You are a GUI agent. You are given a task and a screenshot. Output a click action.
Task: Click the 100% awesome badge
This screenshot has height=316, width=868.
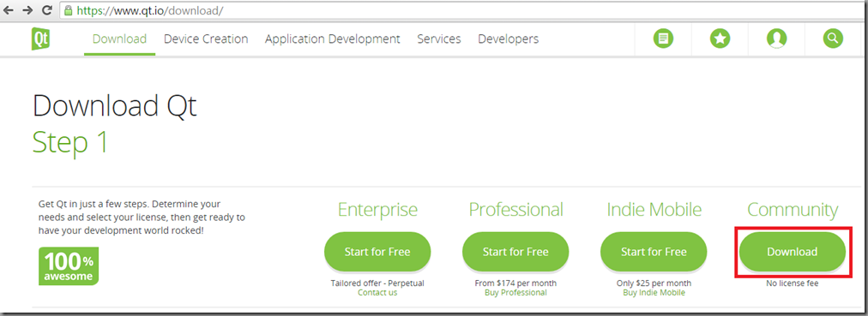(x=69, y=266)
